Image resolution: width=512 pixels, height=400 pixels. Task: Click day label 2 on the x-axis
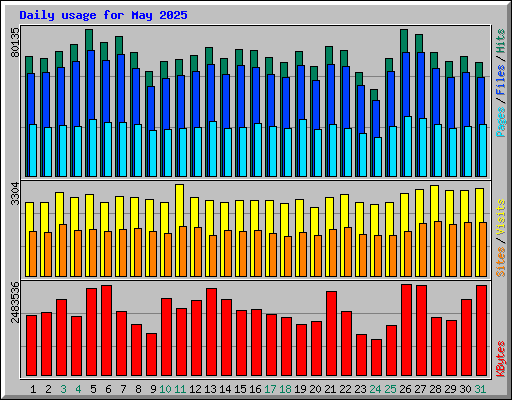tap(48, 389)
